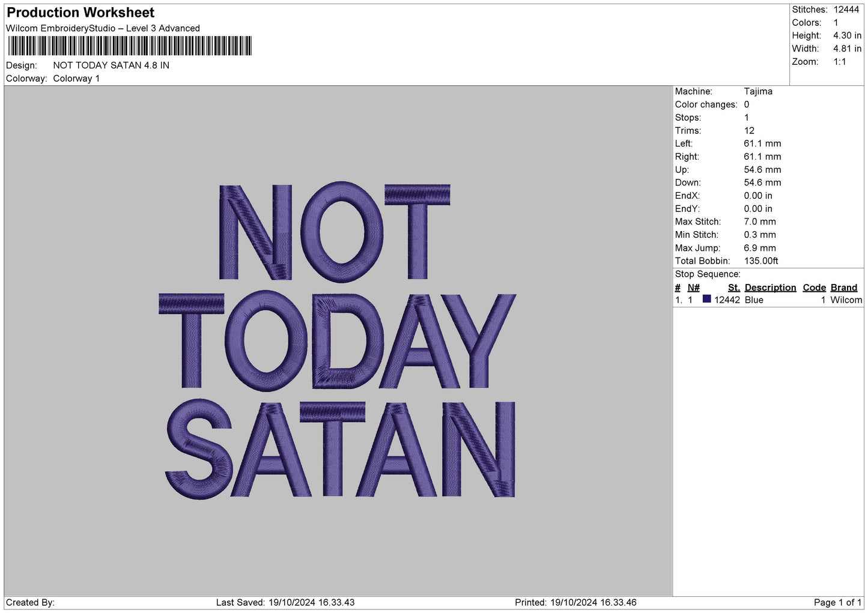The width and height of the screenshot is (868, 613).
Task: Click the Colors value 1
Action: coord(836,23)
